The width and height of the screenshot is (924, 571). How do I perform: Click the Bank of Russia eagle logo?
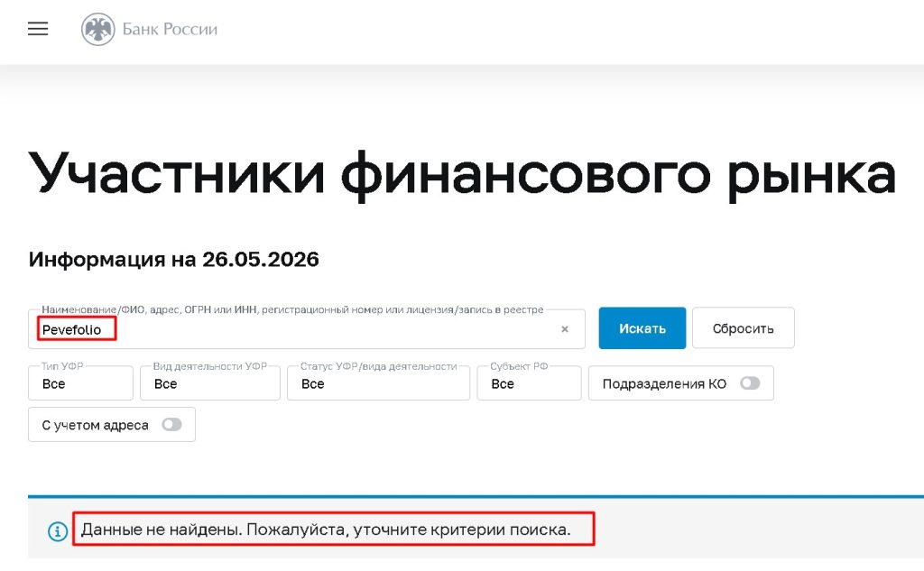(97, 30)
